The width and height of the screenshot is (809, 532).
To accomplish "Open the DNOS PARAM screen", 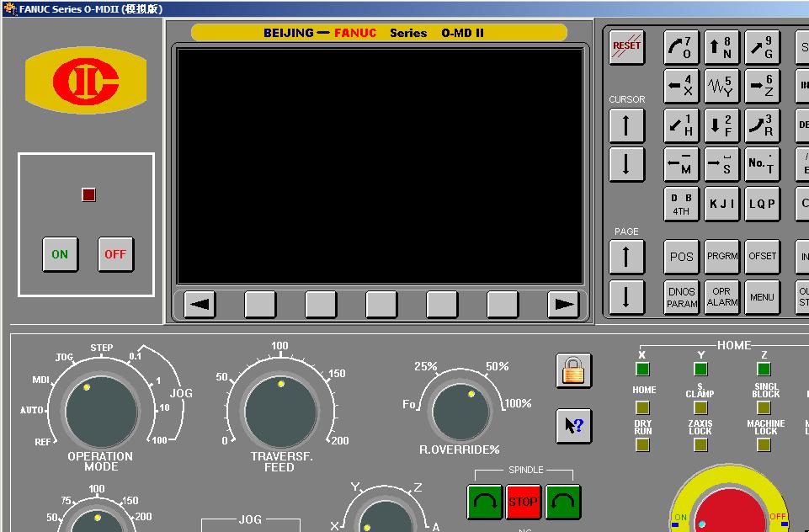I will (681, 297).
